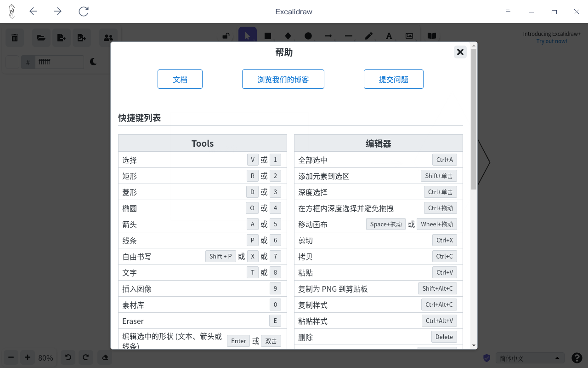Click the insert image tool

pos(409,36)
